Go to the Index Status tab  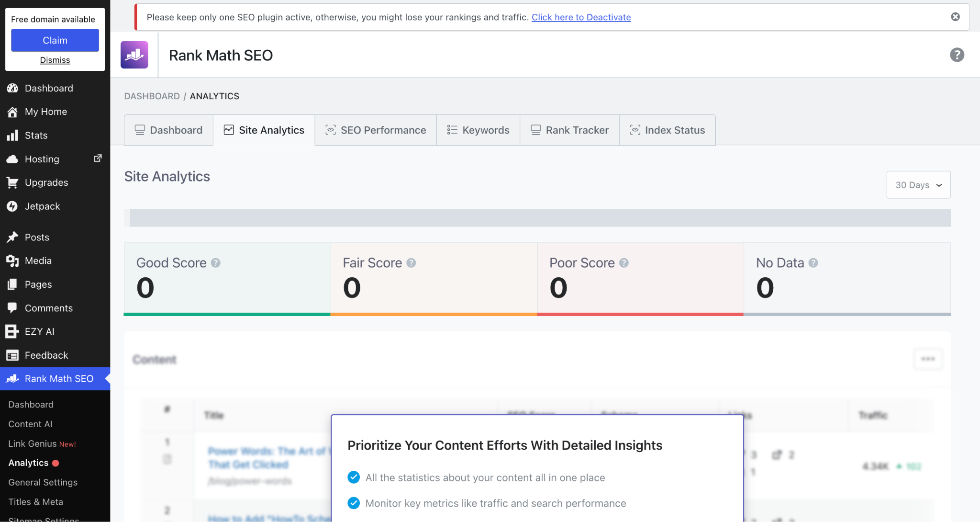tap(668, 130)
